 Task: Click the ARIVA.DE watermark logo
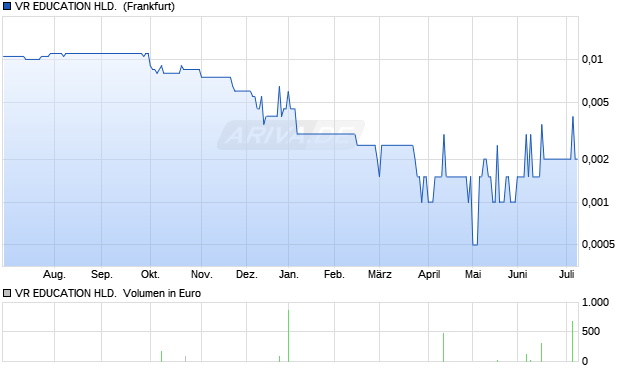(291, 135)
